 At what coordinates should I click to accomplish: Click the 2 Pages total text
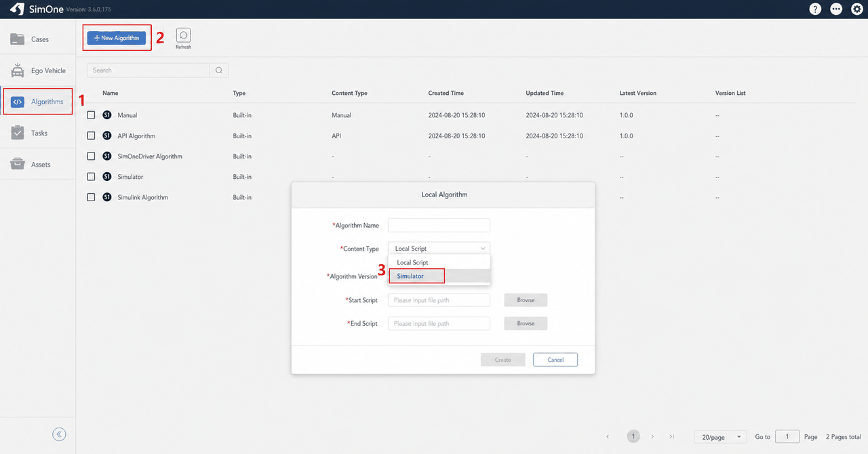point(843,437)
